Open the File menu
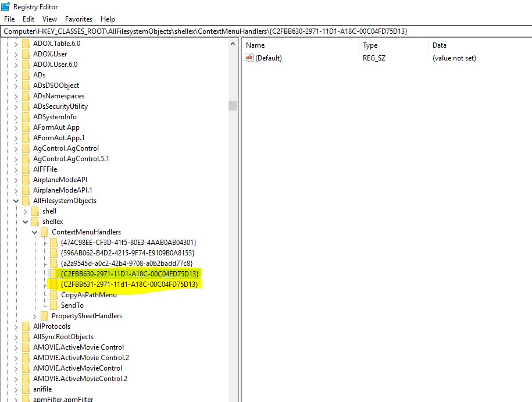Screen dimensions: 532x402 coord(9,19)
